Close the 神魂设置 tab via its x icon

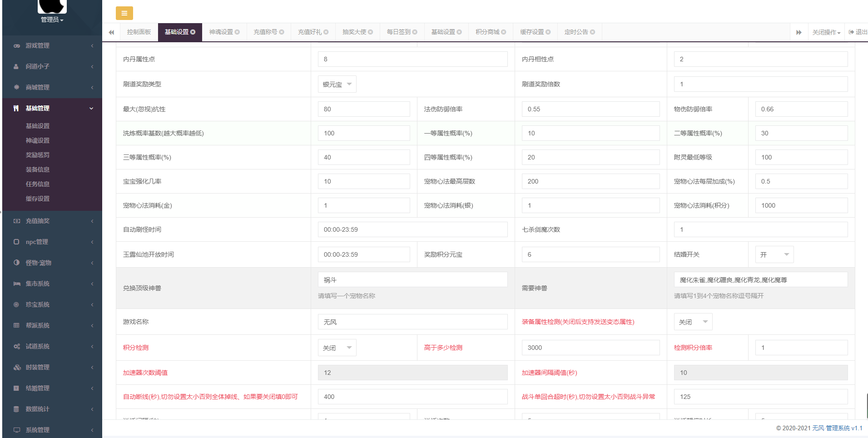[x=237, y=32]
